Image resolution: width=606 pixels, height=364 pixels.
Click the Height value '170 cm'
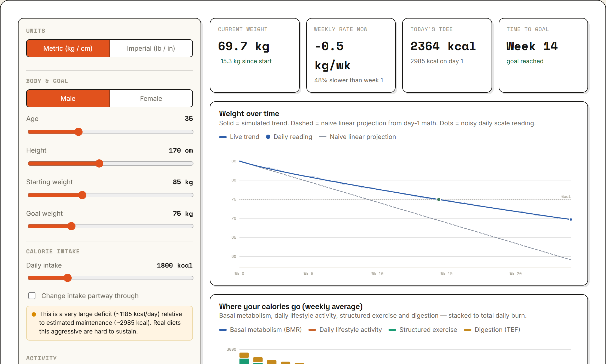[x=181, y=150]
